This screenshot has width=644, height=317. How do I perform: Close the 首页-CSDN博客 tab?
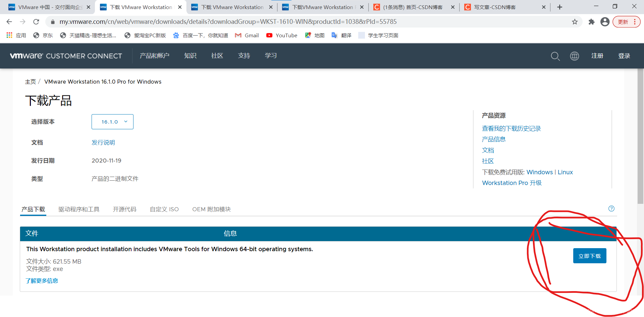pyautogui.click(x=453, y=7)
